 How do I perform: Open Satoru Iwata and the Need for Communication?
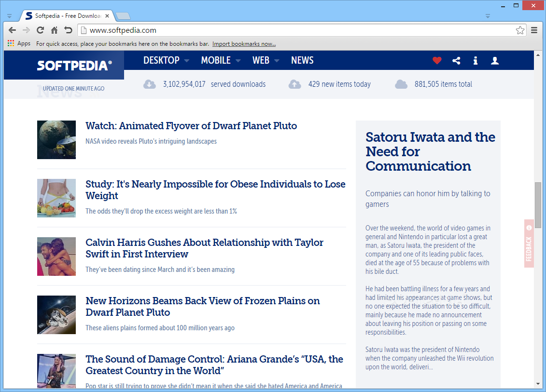[x=430, y=151]
